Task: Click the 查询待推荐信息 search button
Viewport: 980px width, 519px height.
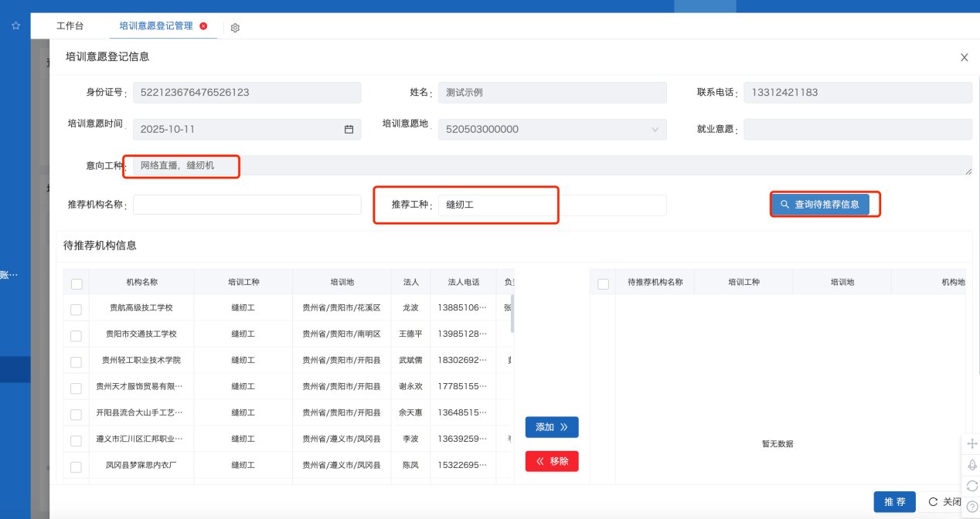Action: click(820, 205)
